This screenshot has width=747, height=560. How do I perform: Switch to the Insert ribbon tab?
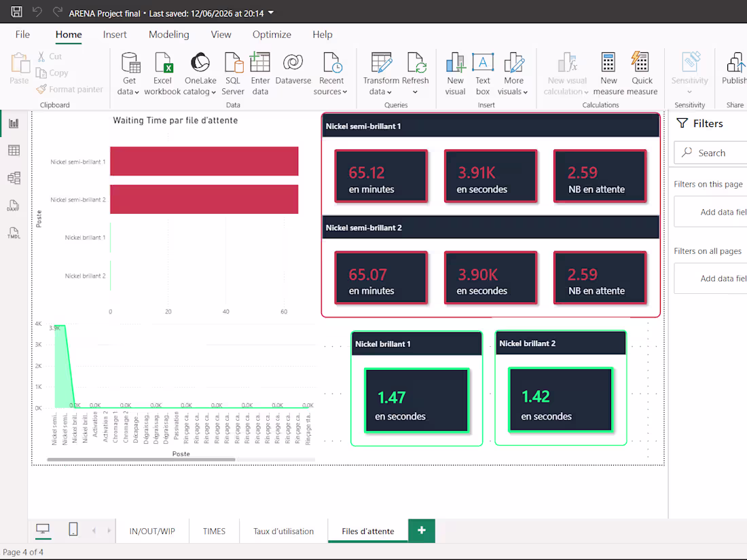115,35
